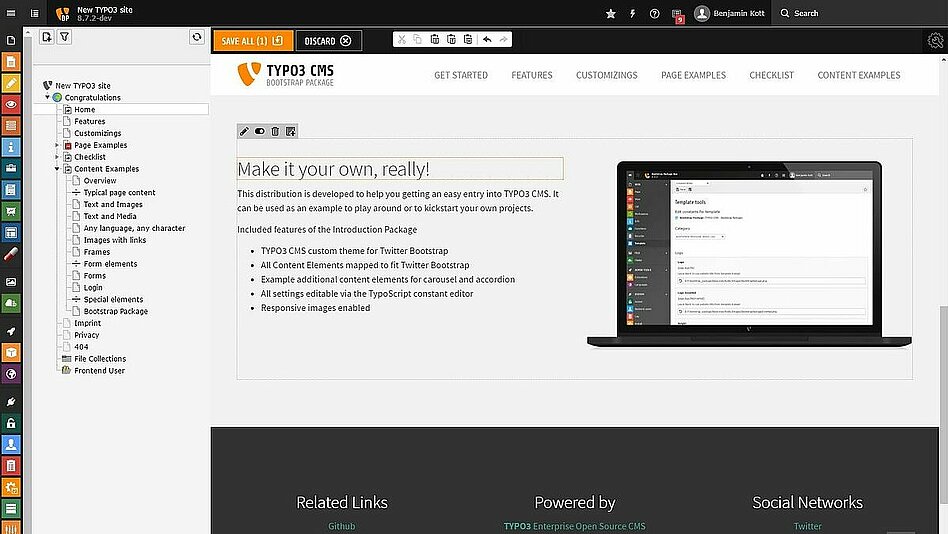Open the Template module icon in sidebar
This screenshot has height=534, width=948.
pyautogui.click(x=11, y=233)
